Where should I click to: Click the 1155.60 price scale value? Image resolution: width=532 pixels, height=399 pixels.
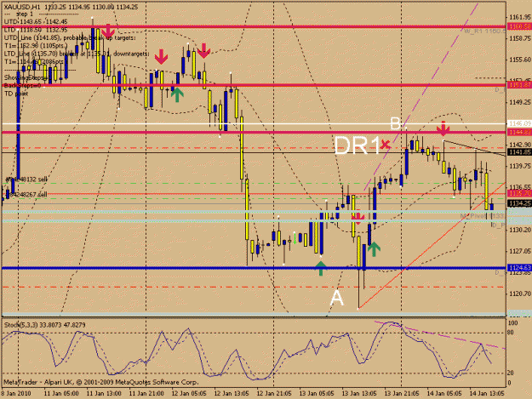(x=520, y=60)
